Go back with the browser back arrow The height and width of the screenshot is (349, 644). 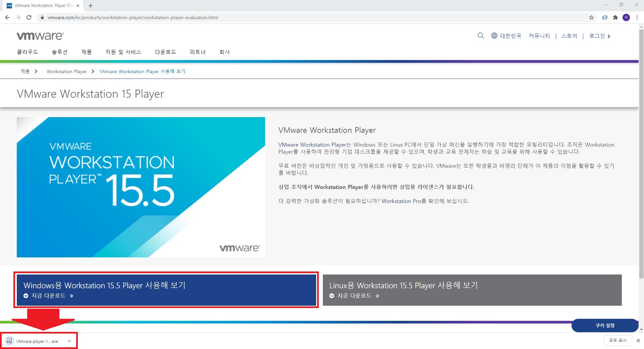pos(7,17)
